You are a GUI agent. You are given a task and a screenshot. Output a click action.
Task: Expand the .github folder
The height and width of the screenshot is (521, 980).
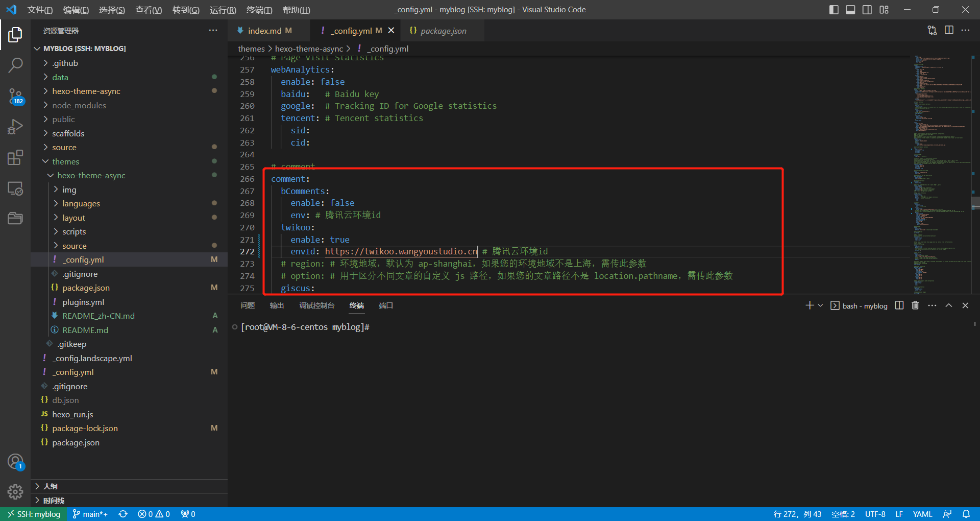(129, 63)
